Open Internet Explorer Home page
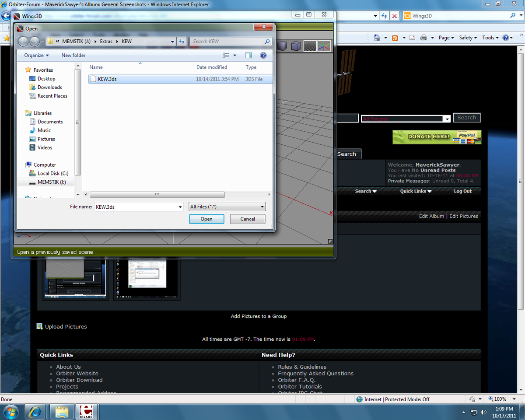The height and width of the screenshot is (420, 525). click(x=377, y=38)
